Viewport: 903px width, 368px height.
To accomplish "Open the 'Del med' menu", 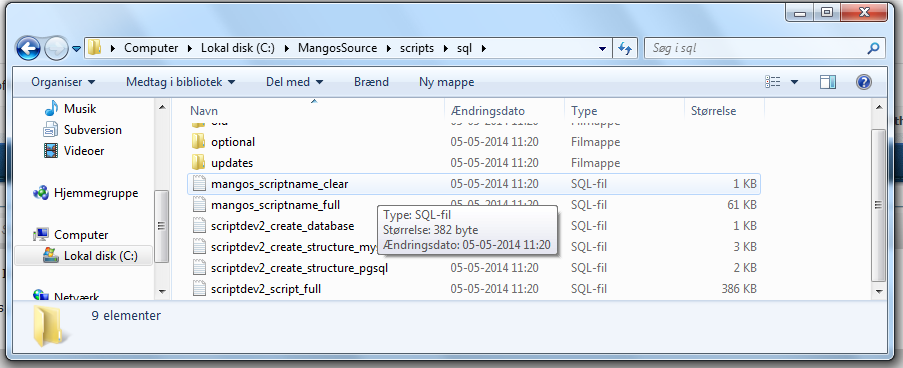I will tap(294, 82).
